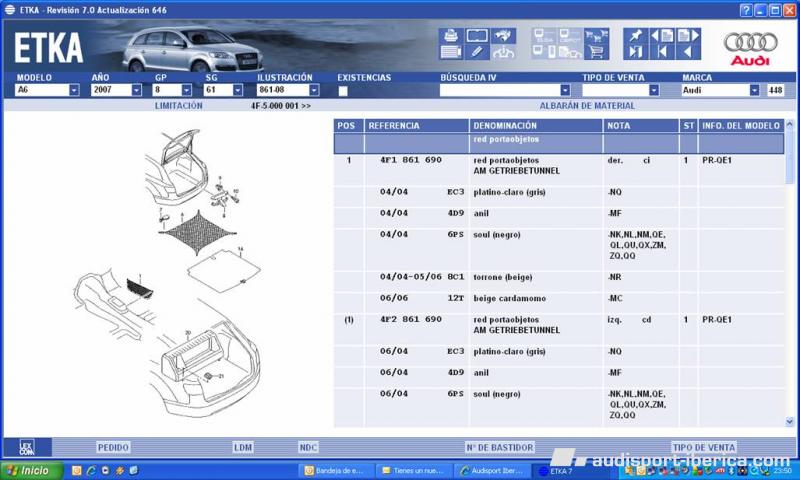Switch to Audisport Iber... taskbar window
This screenshot has height=480, width=800.
pos(492,471)
